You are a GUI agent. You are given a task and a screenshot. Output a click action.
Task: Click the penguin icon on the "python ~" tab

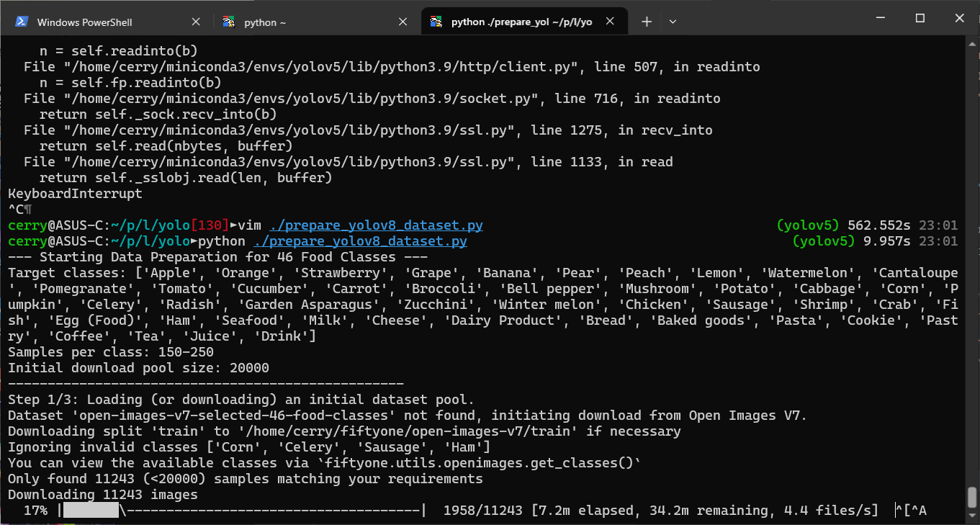pos(229,22)
